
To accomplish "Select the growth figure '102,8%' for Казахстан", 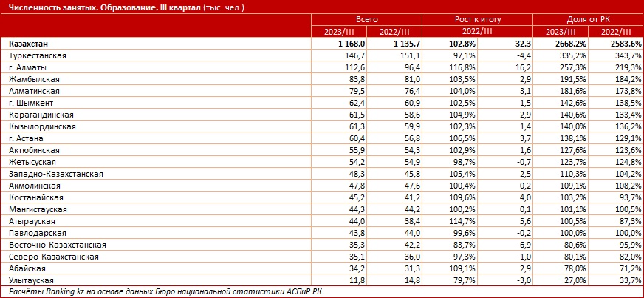I will [x=463, y=44].
